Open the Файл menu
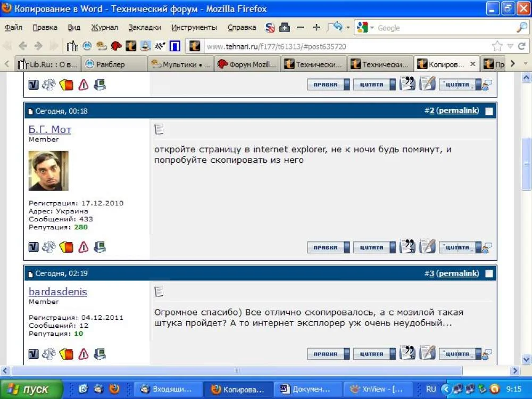Viewport: 532px width, 399px height. click(x=14, y=28)
